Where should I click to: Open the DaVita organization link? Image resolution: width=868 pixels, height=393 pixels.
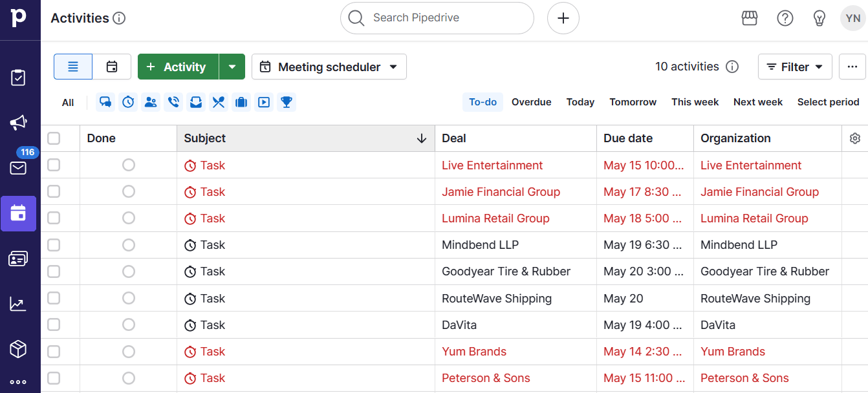(718, 325)
